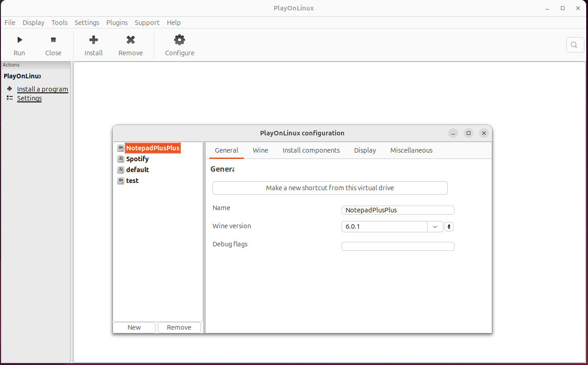
Task: Minimize the PlayOnLinux configuration dialog
Action: 453,133
